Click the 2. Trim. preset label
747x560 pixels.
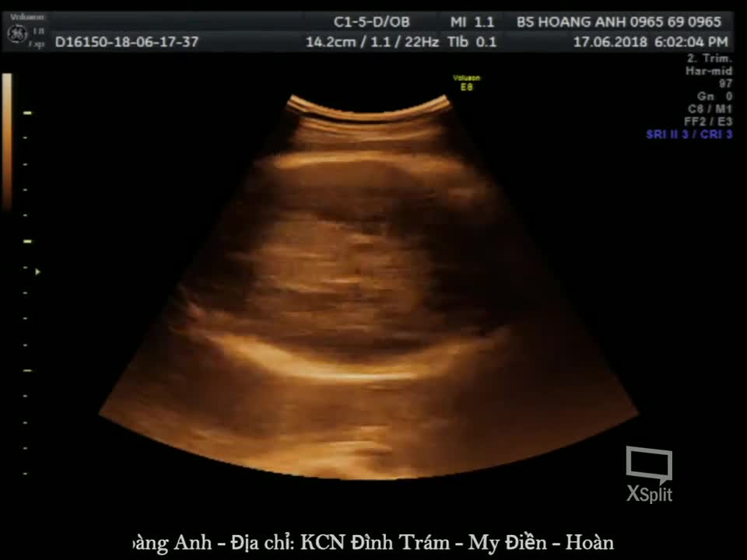point(709,58)
